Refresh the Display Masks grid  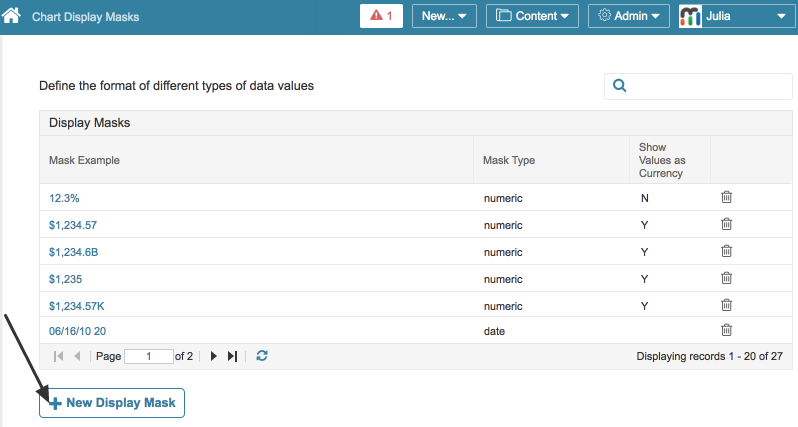click(262, 356)
